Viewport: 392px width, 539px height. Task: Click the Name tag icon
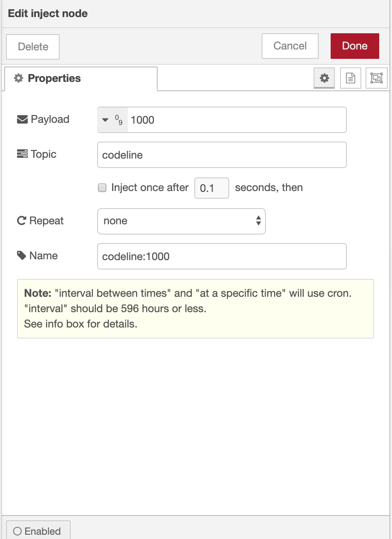point(21,256)
